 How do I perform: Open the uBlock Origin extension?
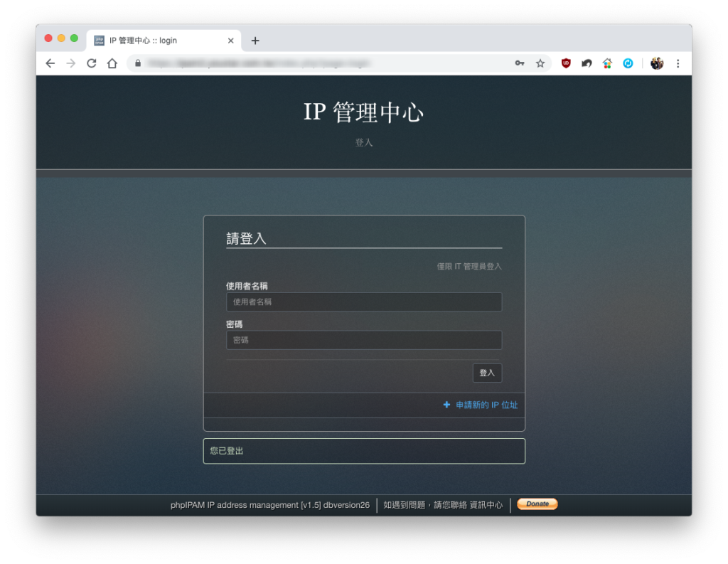(x=565, y=63)
